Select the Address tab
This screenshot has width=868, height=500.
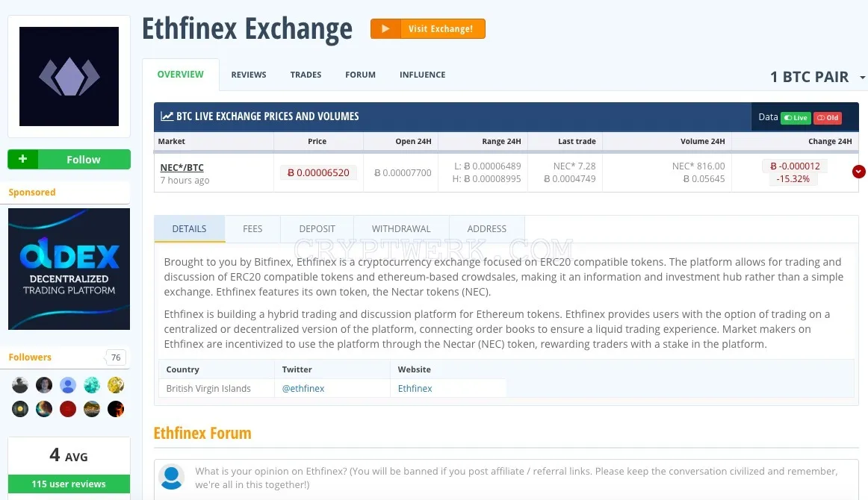pyautogui.click(x=486, y=228)
